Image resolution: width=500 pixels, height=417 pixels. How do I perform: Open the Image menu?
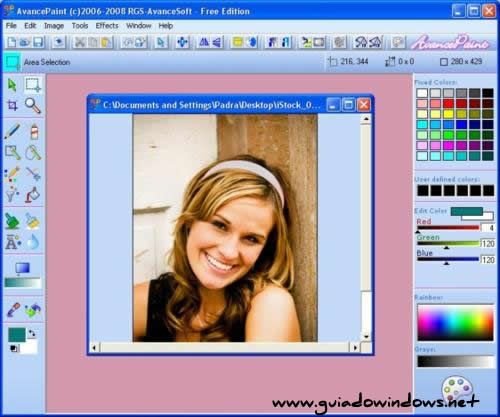(x=54, y=26)
